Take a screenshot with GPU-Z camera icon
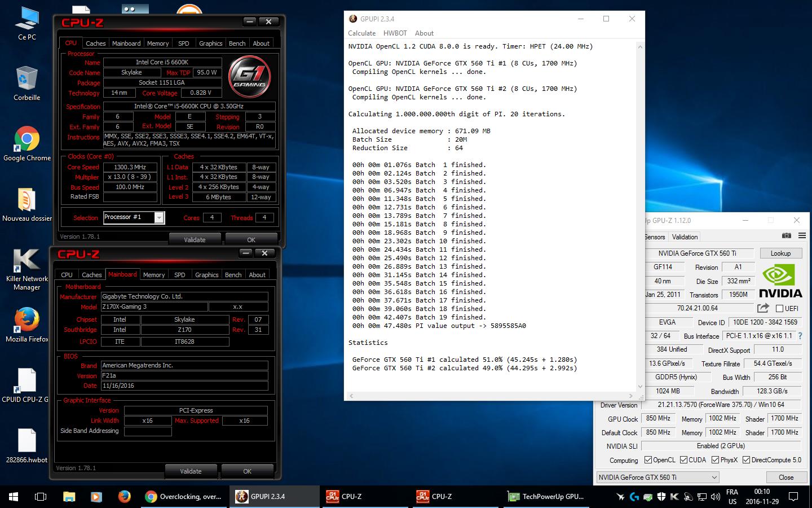 click(x=786, y=236)
